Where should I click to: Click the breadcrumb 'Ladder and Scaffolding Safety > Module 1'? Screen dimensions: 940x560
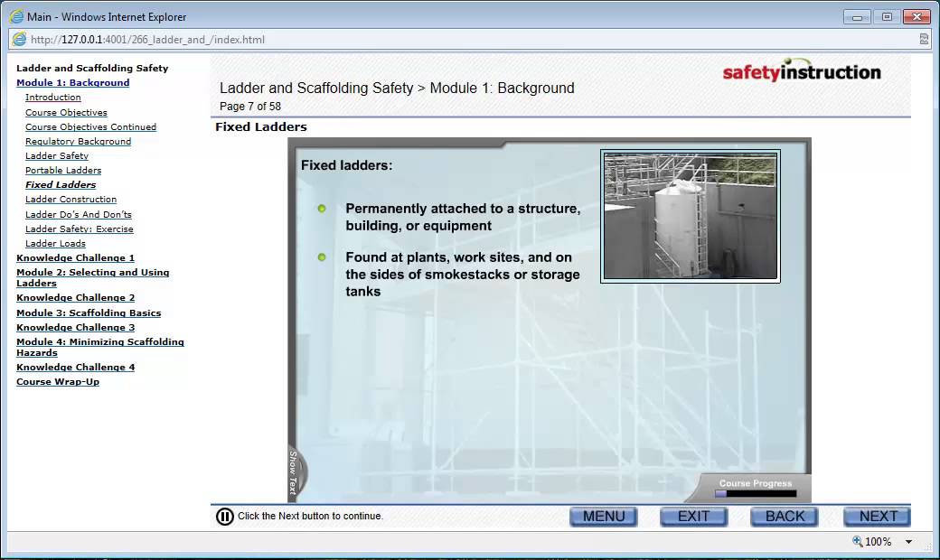click(397, 88)
